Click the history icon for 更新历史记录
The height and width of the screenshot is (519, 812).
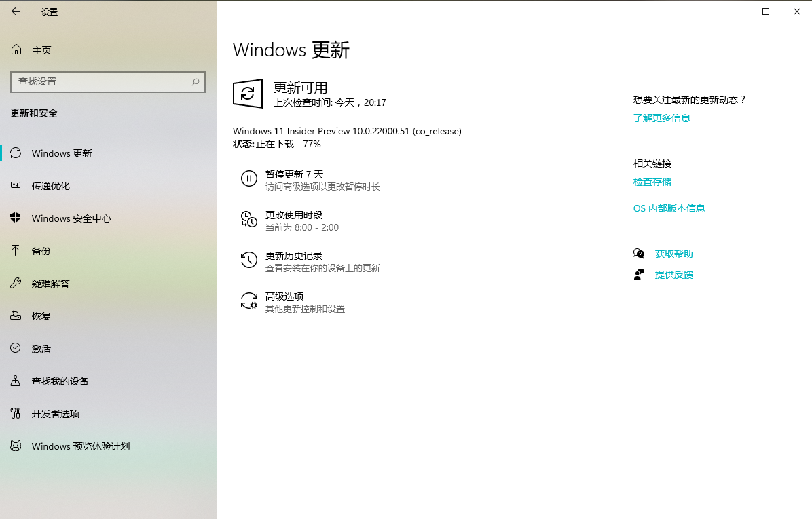coord(249,260)
